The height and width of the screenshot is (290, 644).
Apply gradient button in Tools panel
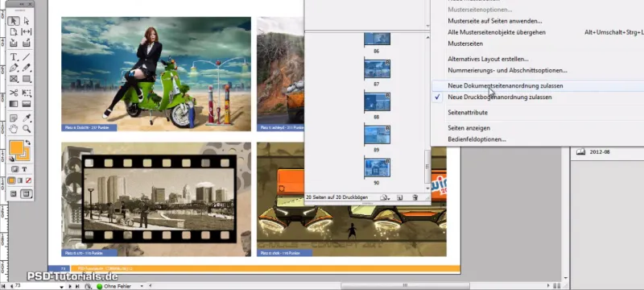(x=20, y=180)
